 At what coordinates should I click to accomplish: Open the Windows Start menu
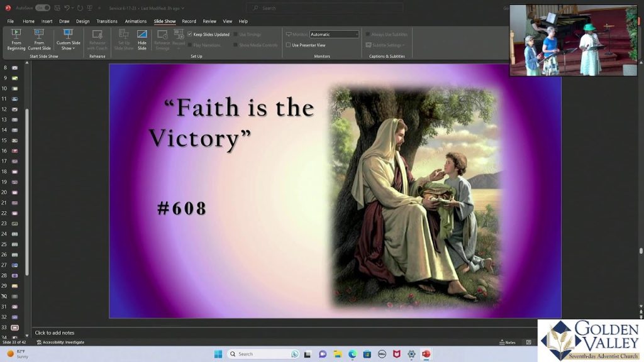pos(218,354)
